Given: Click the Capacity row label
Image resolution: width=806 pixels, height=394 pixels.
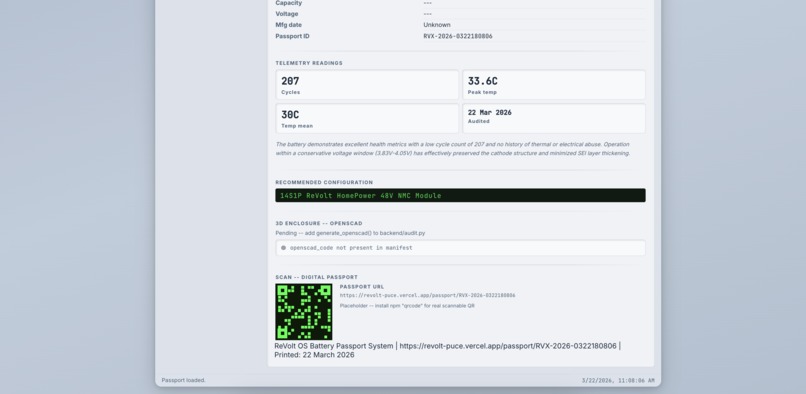Looking at the screenshot, I should 288,3.
